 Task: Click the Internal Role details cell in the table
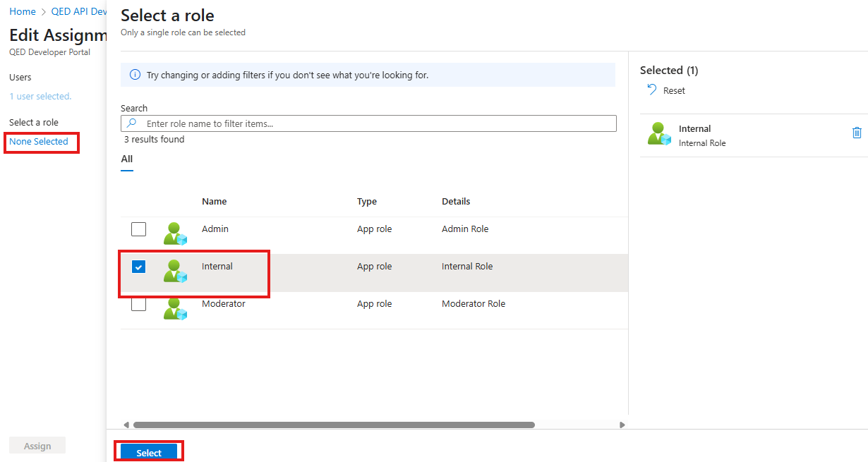467,267
